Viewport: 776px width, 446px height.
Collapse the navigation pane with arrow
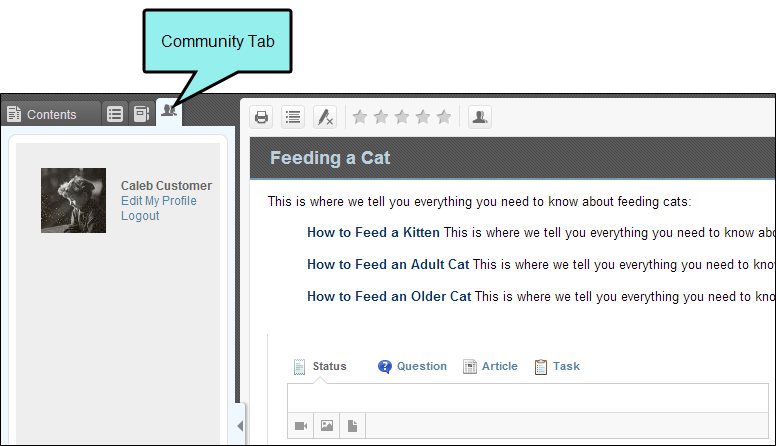[x=240, y=426]
